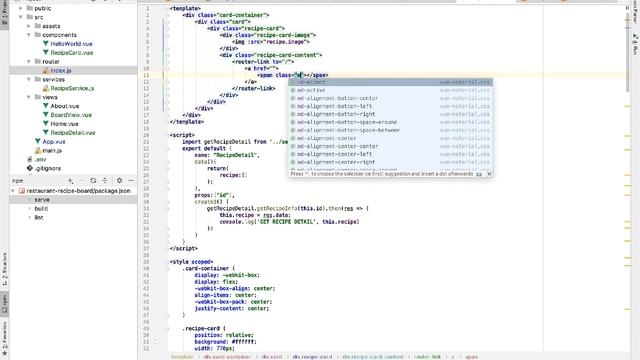Run the serve npm script
This screenshot has height=360, width=640.
pyautogui.click(x=42, y=200)
